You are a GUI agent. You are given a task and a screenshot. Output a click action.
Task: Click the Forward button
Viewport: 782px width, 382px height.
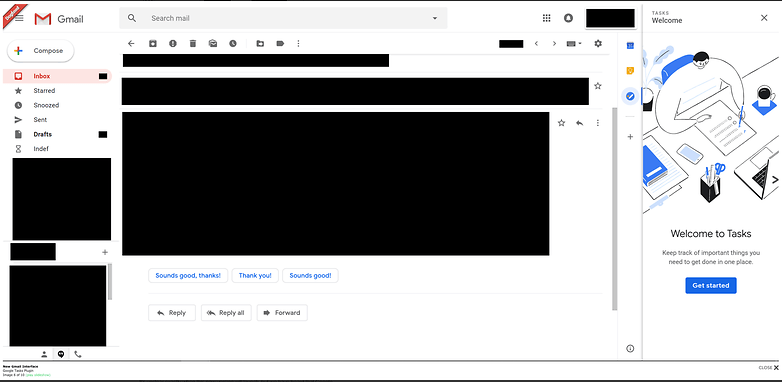(x=282, y=313)
